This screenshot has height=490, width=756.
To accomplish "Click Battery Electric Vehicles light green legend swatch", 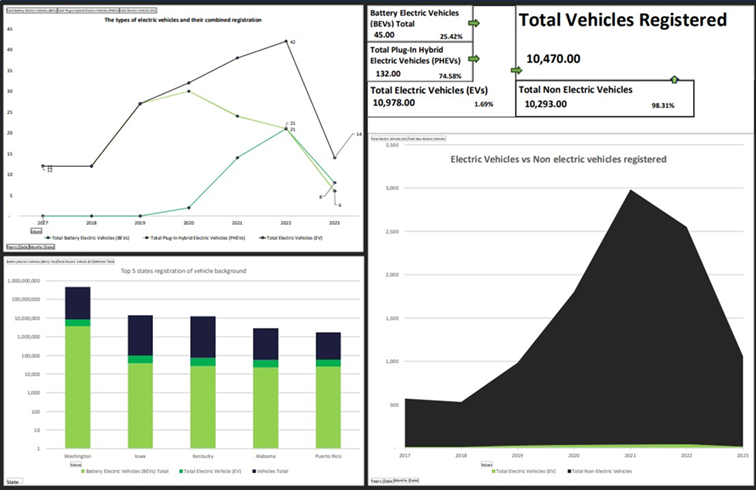I will tap(85, 470).
